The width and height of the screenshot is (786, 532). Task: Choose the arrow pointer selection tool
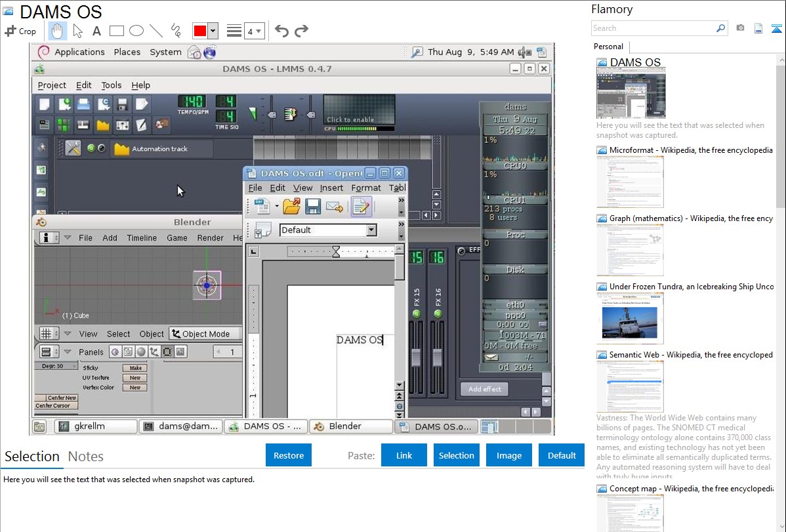77,31
